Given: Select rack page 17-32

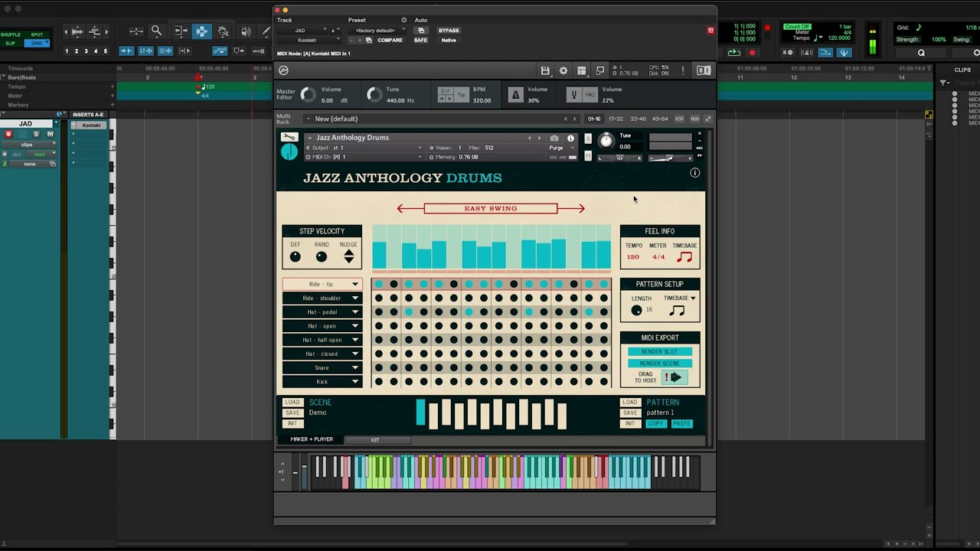Looking at the screenshot, I should click(x=616, y=119).
